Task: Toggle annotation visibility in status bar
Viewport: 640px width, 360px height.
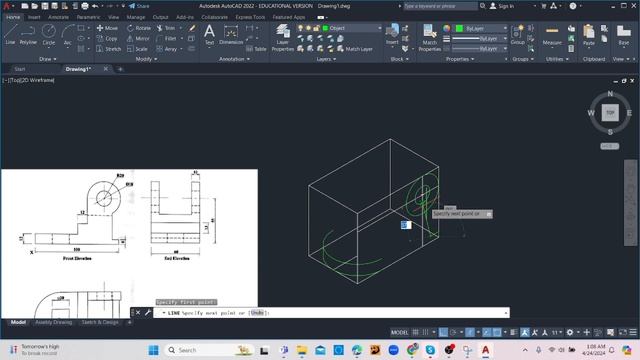Action: tap(525, 333)
